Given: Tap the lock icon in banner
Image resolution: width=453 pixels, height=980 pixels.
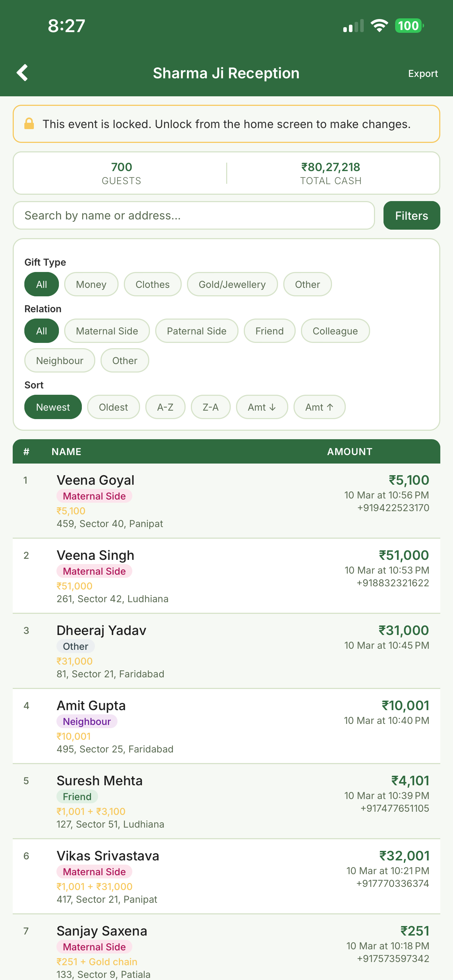Looking at the screenshot, I should tap(29, 123).
